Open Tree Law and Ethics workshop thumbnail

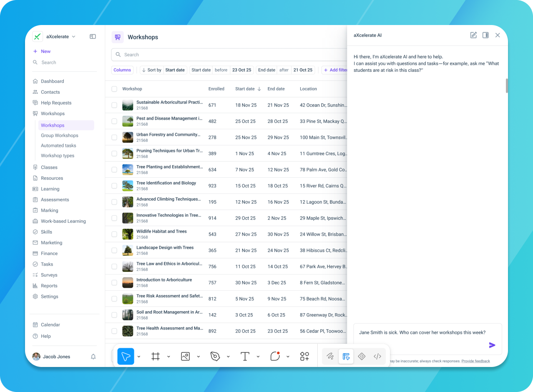point(128,266)
